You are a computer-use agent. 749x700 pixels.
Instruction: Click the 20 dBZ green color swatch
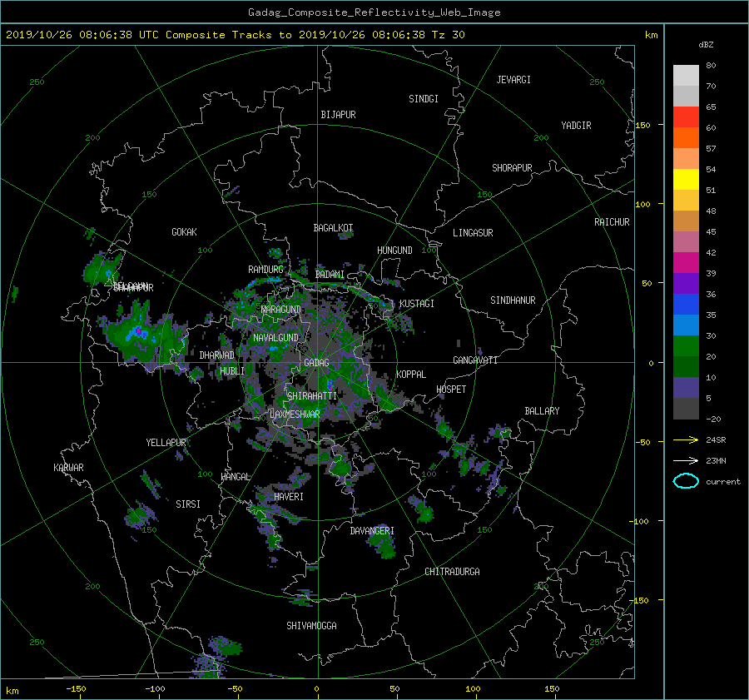(x=686, y=345)
